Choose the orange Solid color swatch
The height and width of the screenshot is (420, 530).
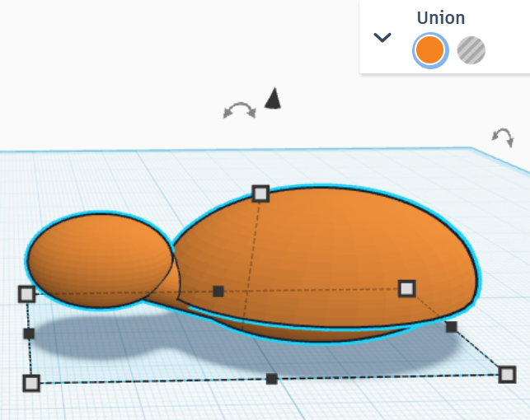pos(429,50)
